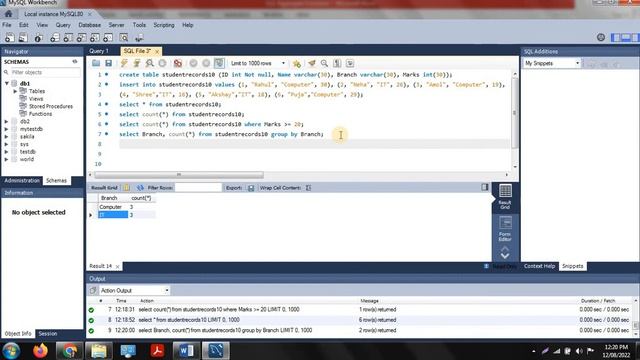
Task: Expand the world schema
Action: [7, 159]
